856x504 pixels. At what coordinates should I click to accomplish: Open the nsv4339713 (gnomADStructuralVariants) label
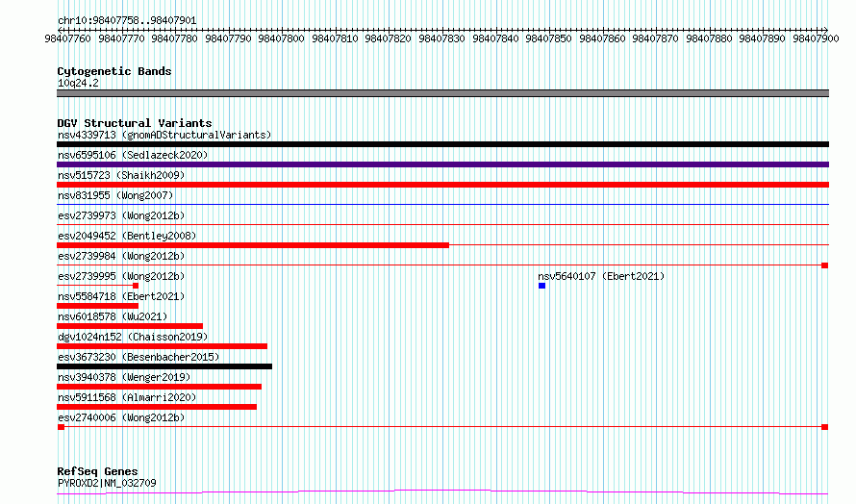tap(164, 135)
